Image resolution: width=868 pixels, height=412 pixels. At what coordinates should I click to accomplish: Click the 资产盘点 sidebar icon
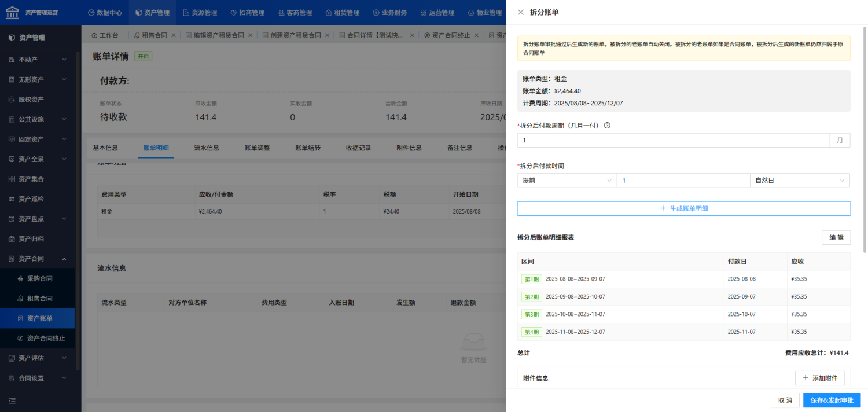point(12,219)
